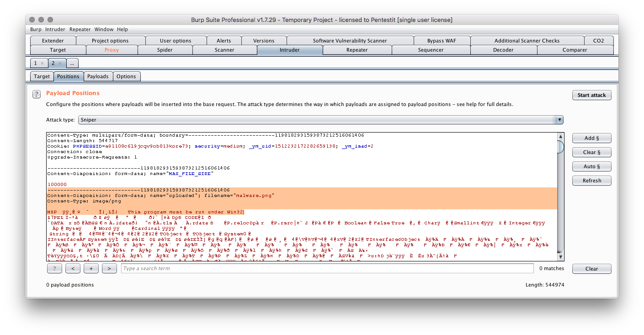This screenshot has width=644, height=335.
Task: Open the Intruder menu
Action: pos(55,29)
